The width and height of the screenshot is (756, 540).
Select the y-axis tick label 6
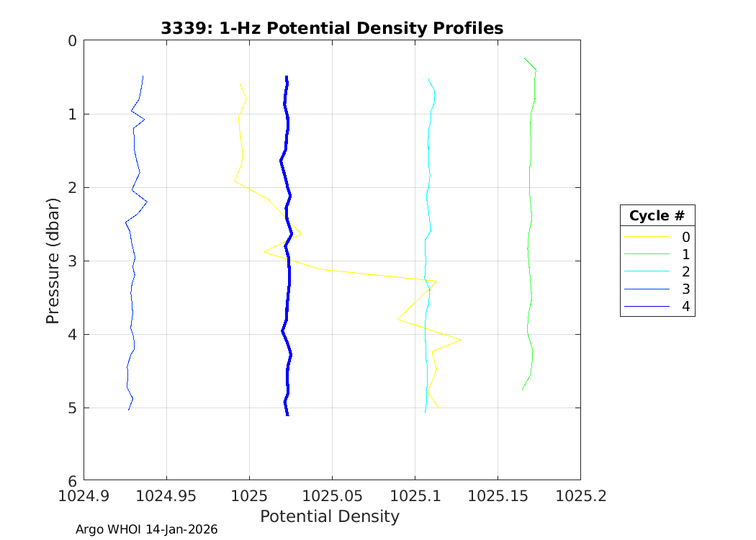[x=72, y=480]
